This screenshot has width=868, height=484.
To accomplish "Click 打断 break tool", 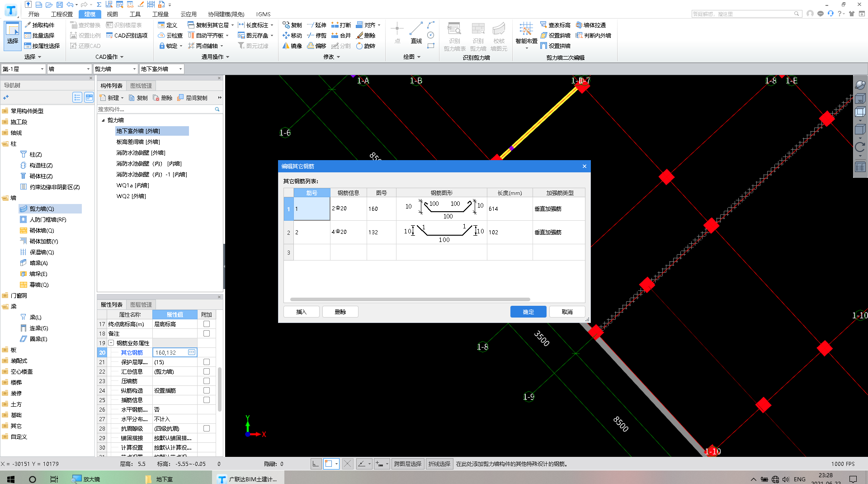I will [x=341, y=25].
